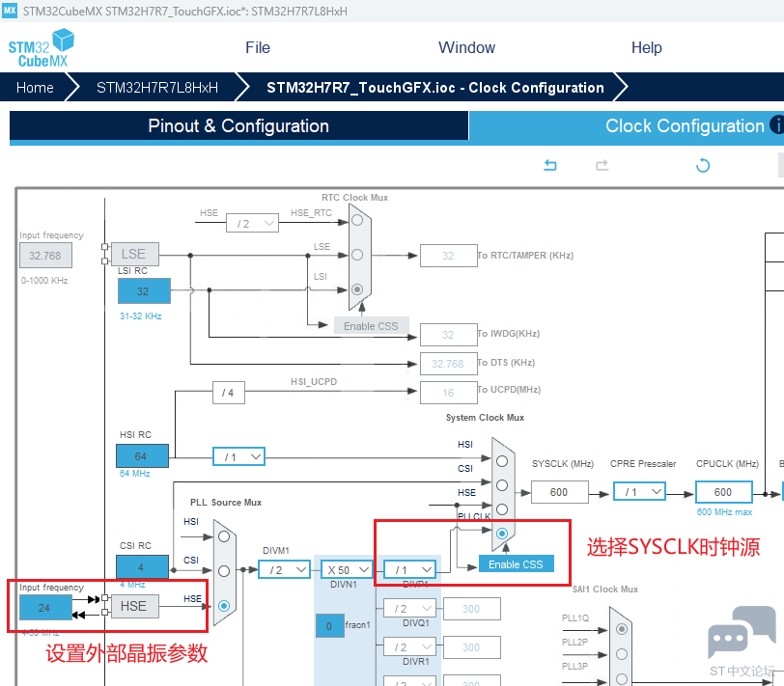Click the reset clock configuration refresh icon

click(x=703, y=165)
